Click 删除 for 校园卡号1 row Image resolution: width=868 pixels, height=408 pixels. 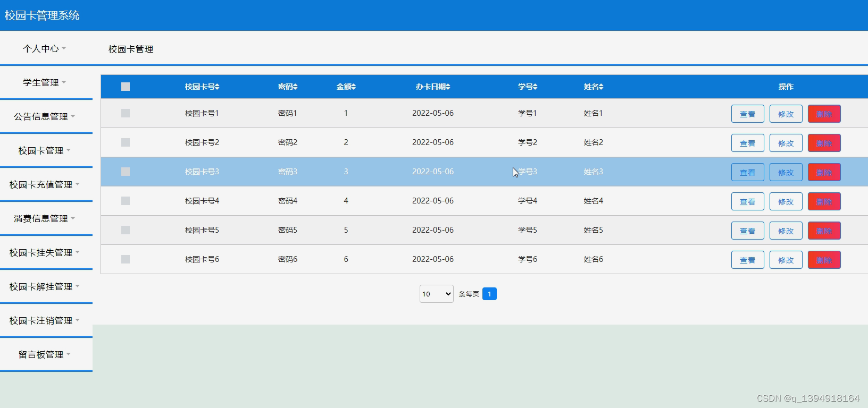point(824,114)
